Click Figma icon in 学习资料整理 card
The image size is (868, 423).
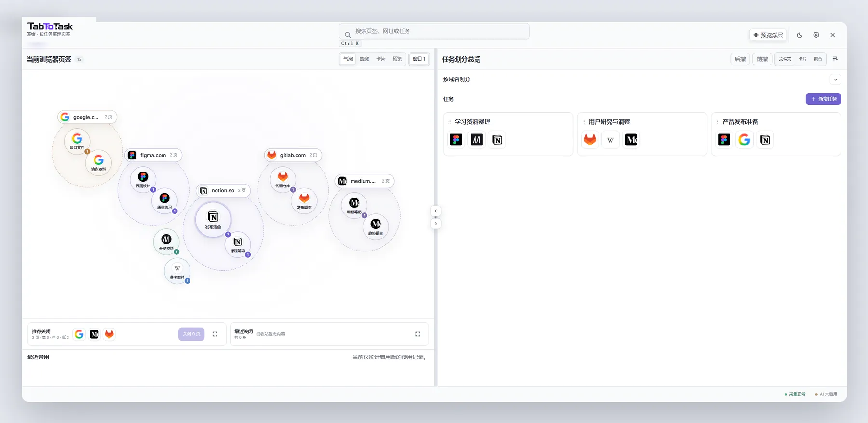(x=456, y=140)
